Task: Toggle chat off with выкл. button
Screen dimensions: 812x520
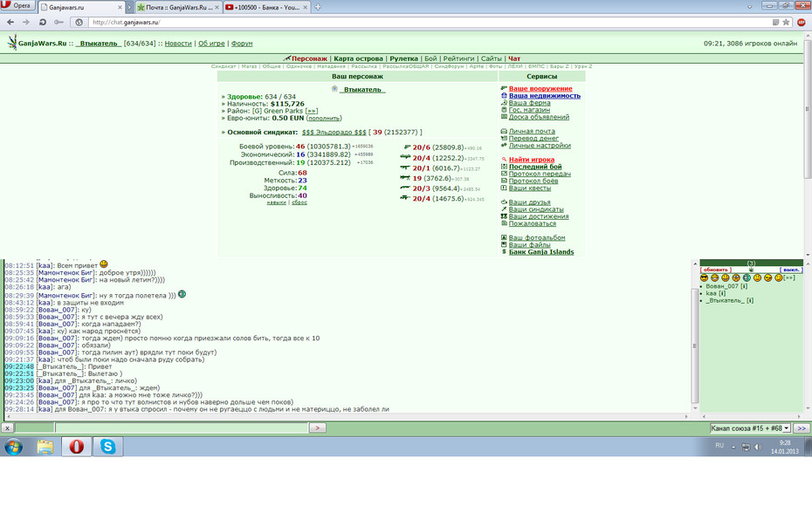Action: coord(791,270)
